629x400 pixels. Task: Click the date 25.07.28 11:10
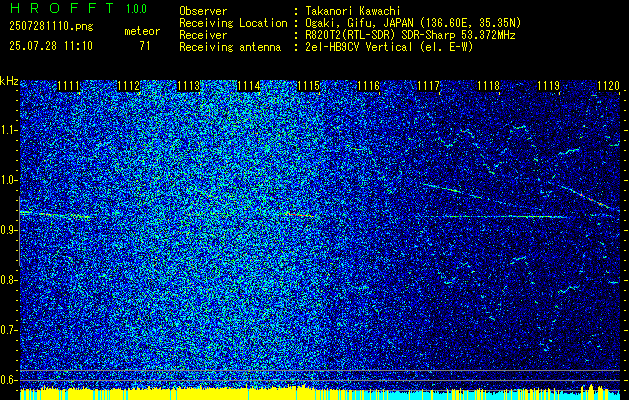51,46
